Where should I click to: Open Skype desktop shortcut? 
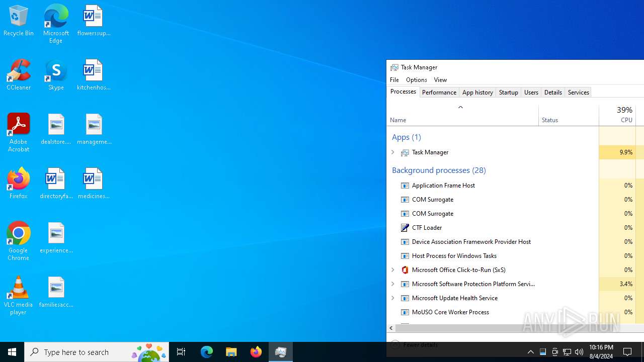pyautogui.click(x=56, y=75)
